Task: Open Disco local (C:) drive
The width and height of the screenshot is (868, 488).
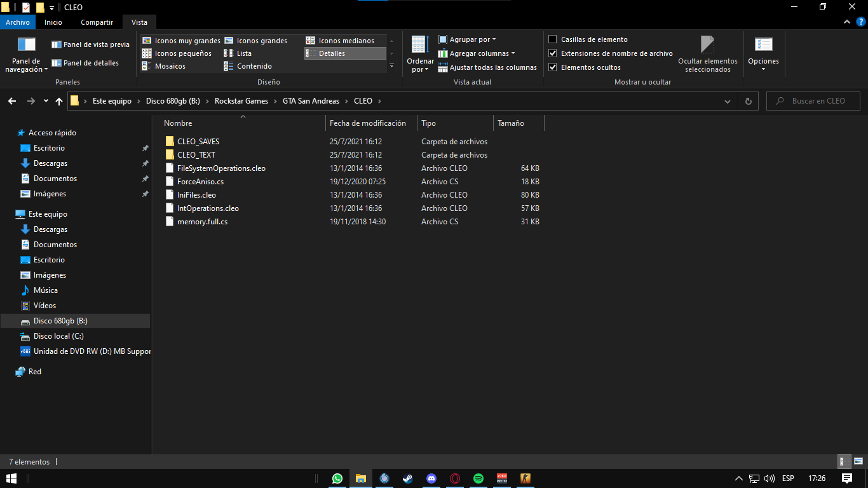Action: point(58,336)
